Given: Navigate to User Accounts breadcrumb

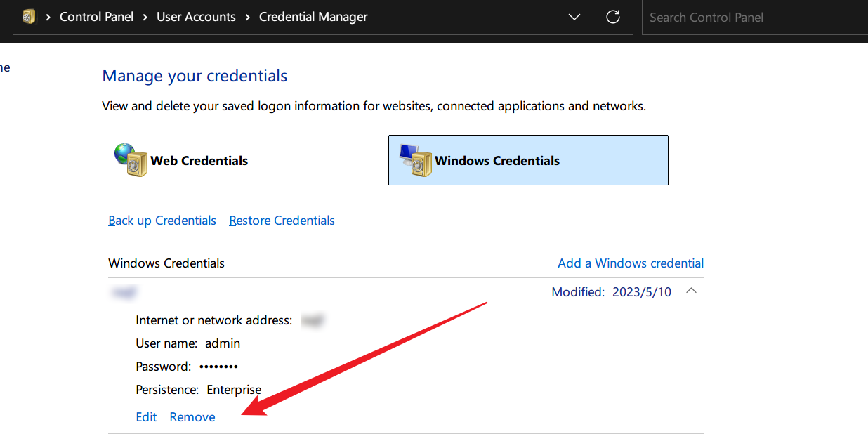Looking at the screenshot, I should point(196,17).
